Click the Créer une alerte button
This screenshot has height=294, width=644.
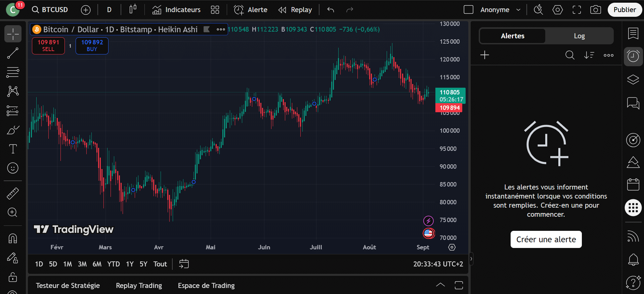[546, 239]
